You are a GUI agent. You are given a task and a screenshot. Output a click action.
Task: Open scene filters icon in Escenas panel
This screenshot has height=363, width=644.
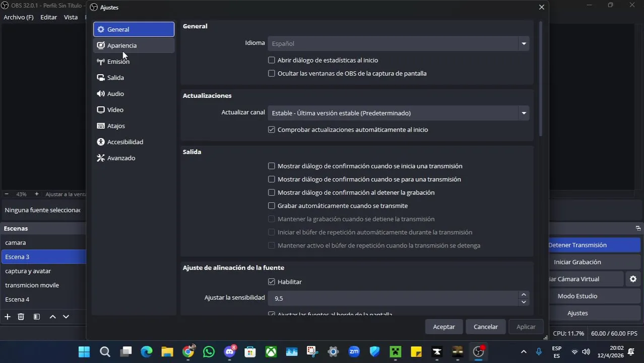37,317
